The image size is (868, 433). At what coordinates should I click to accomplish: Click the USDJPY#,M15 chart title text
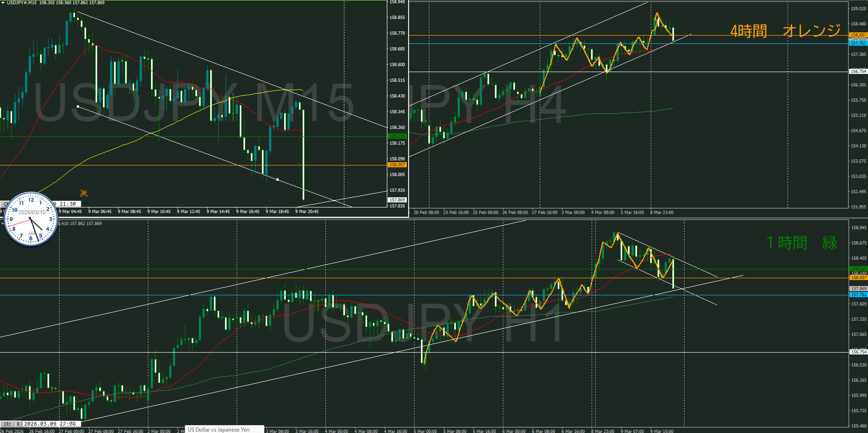click(x=22, y=3)
